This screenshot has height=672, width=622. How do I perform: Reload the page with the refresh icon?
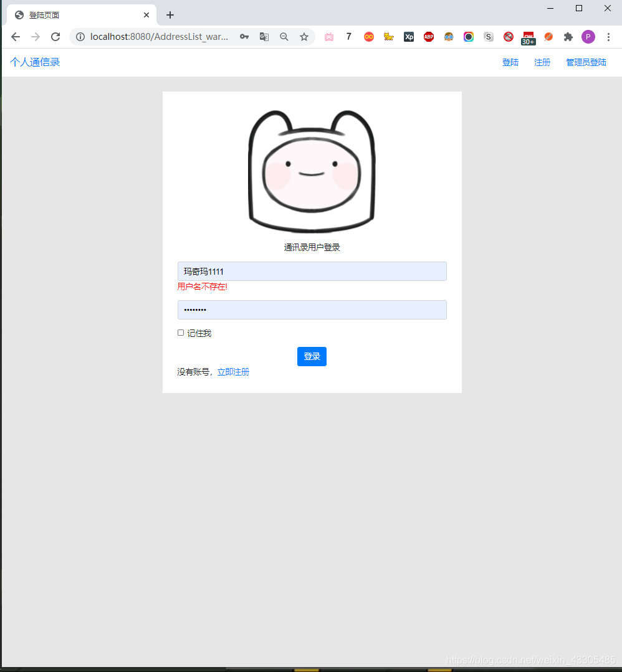(55, 37)
